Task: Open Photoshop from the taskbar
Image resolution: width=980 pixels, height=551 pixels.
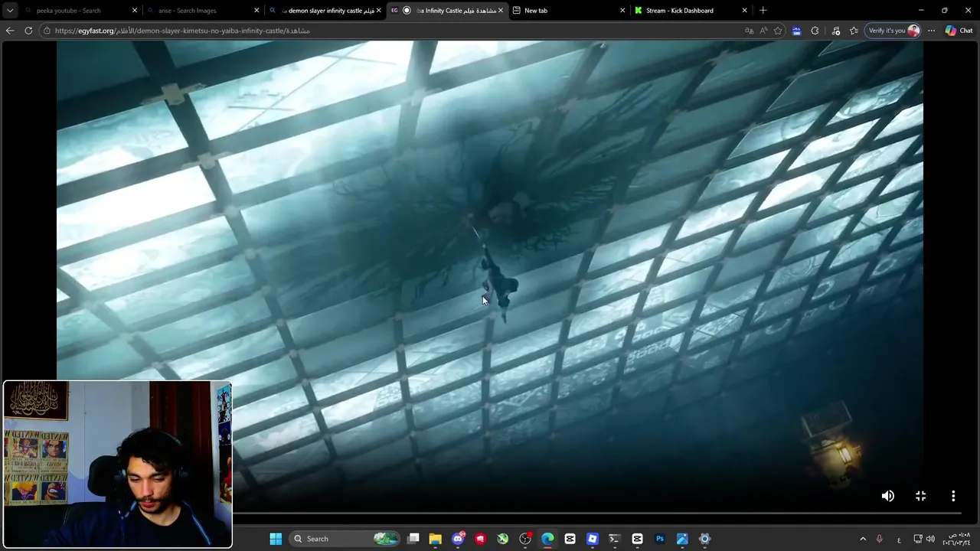Action: click(660, 539)
